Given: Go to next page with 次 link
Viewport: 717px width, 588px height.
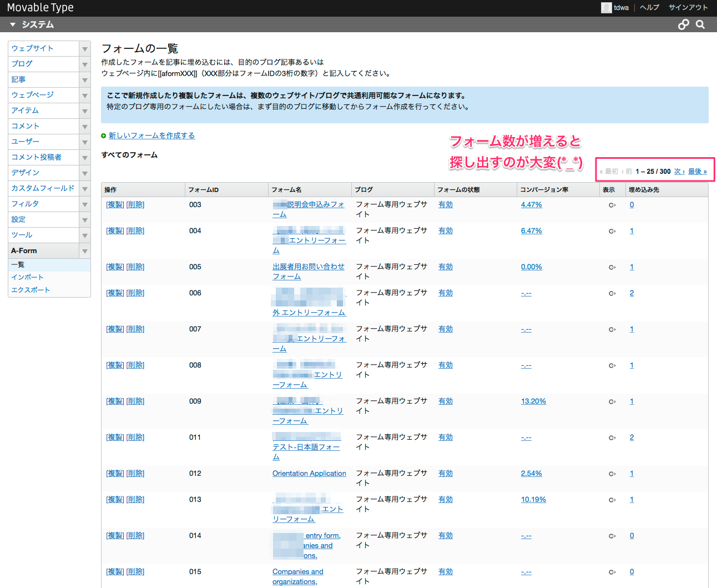Looking at the screenshot, I should point(679,172).
